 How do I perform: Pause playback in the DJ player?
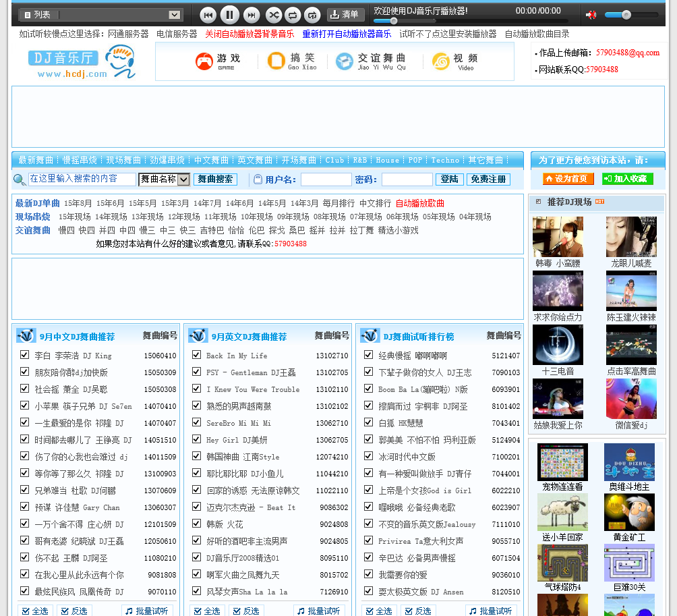[x=230, y=15]
